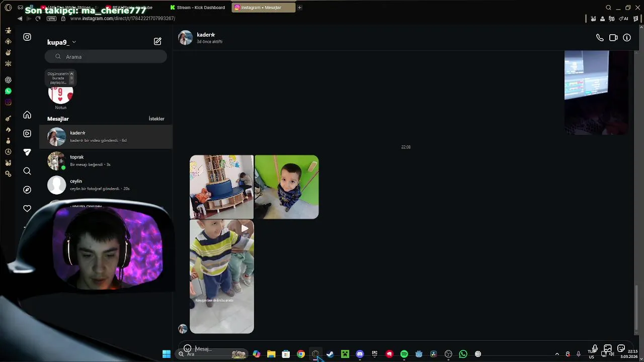
Task: View the green-wall child photo
Action: [286, 187]
